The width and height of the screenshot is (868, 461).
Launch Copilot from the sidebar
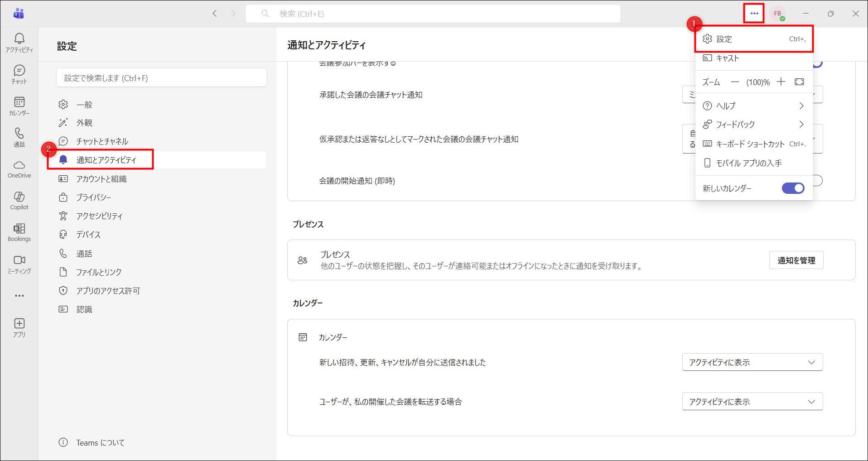(x=19, y=201)
